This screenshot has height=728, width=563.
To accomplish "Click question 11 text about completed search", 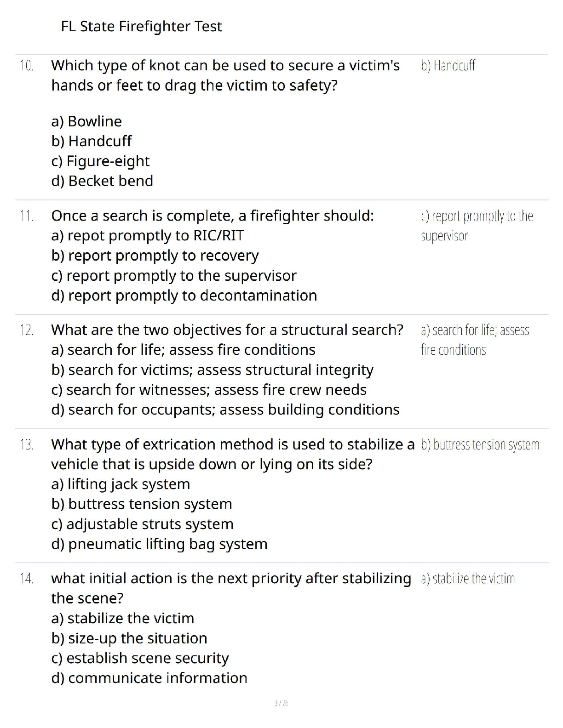I will 213,216.
